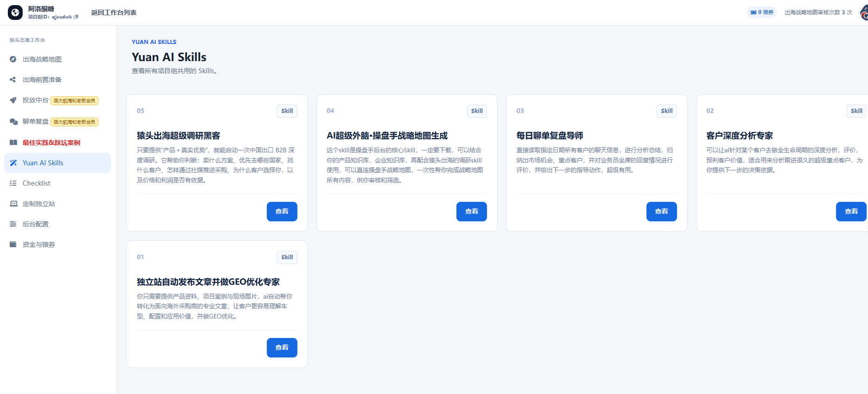
Task: Click the 0 猿券 badge
Action: [x=762, y=13]
